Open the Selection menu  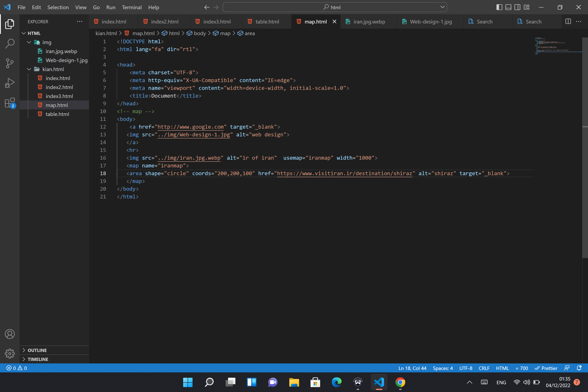[x=58, y=7]
